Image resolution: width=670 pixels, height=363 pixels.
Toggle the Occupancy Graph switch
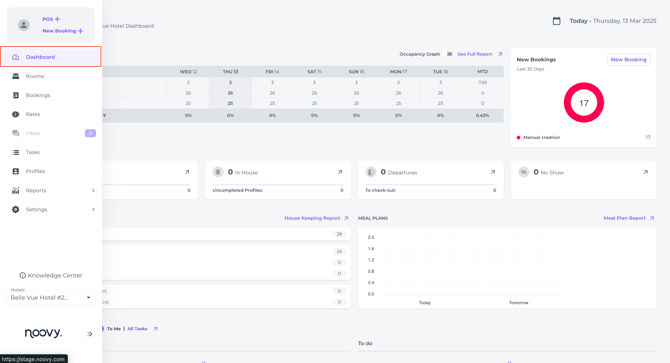[x=449, y=54]
